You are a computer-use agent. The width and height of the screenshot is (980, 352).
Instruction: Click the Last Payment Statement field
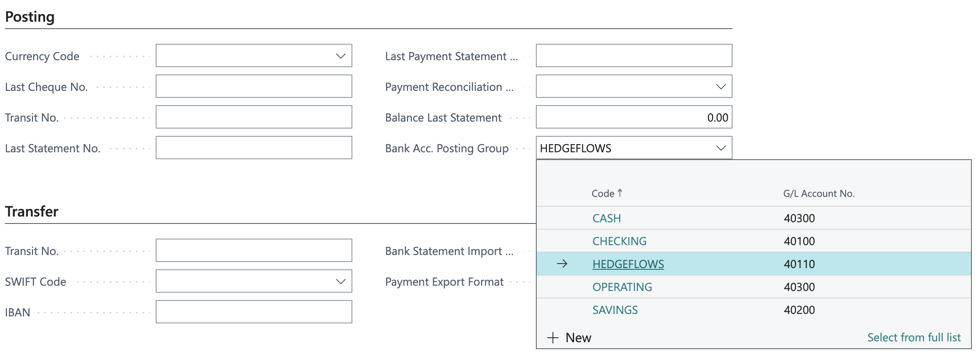tap(633, 56)
